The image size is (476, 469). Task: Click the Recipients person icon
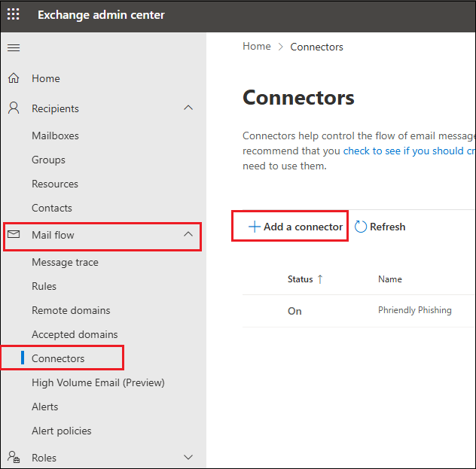14,108
